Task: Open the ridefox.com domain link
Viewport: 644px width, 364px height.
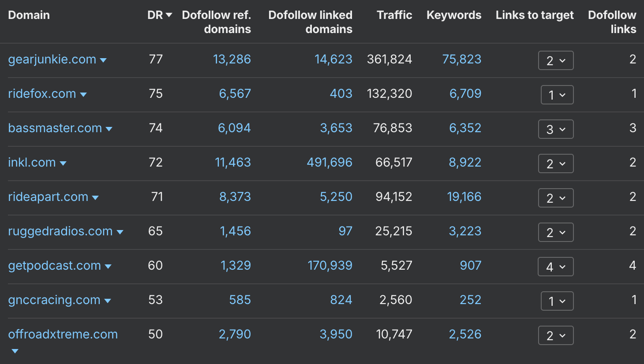Action: (42, 94)
